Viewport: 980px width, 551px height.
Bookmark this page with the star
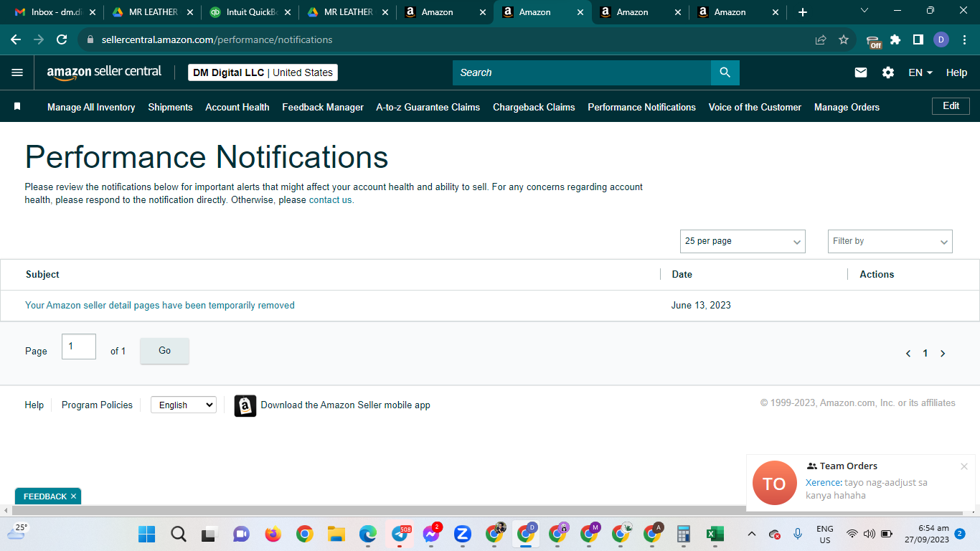pyautogui.click(x=844, y=39)
